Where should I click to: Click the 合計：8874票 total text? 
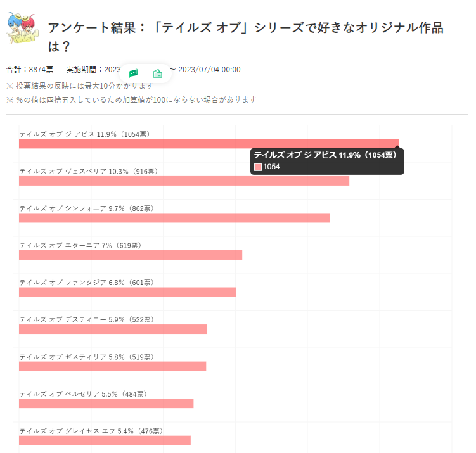(30, 70)
